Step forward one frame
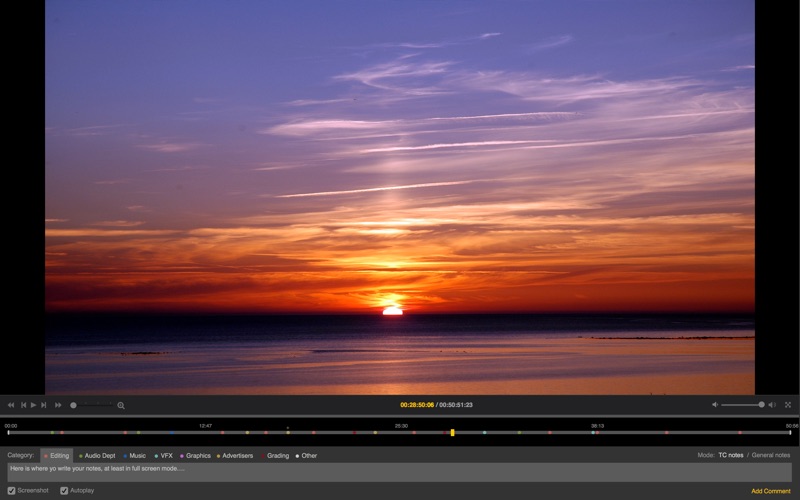This screenshot has width=800, height=500. click(44, 405)
